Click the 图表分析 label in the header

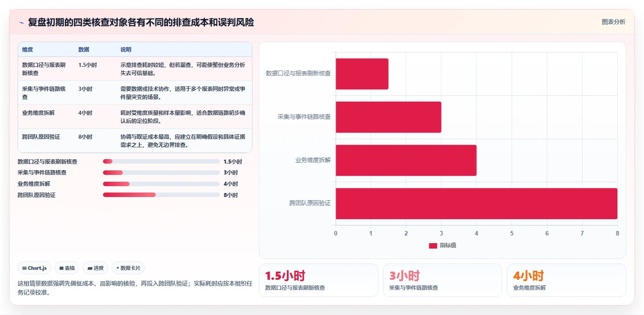613,22
